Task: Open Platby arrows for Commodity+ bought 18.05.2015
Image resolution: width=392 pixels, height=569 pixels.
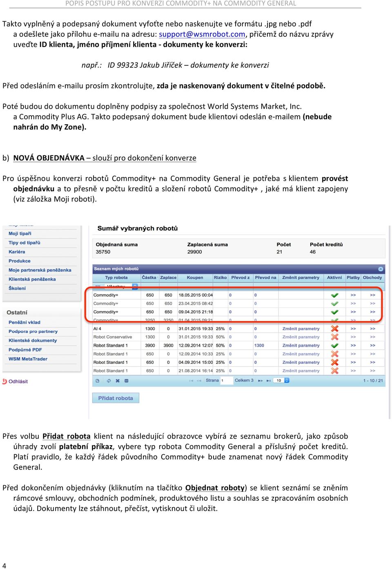Action: (x=353, y=295)
